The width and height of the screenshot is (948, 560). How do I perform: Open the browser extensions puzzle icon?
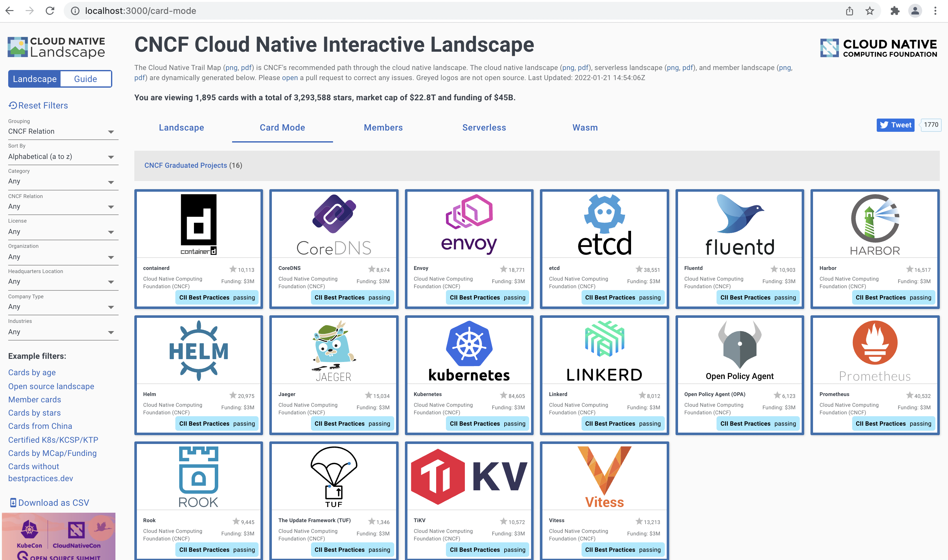click(895, 11)
